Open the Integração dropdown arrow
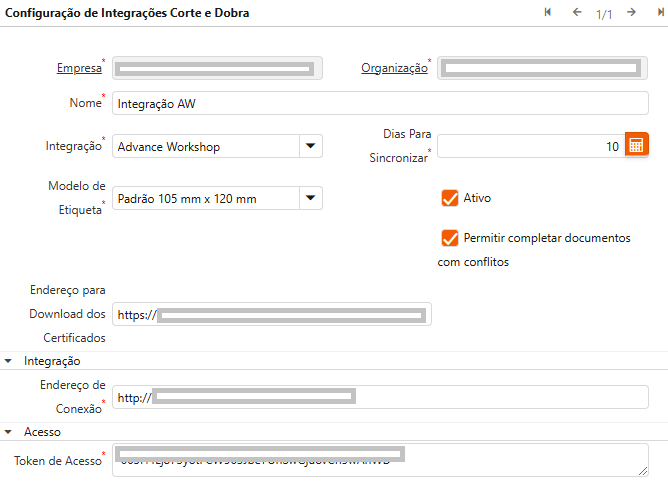Viewport: 668px width, 483px height. [x=311, y=146]
